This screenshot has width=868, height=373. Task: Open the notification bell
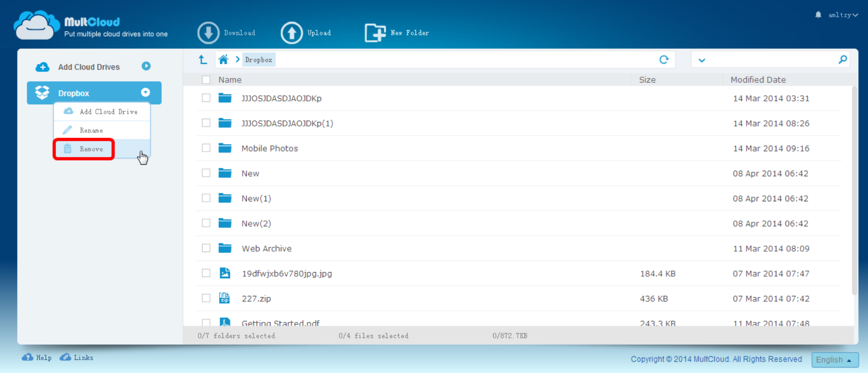pos(818,15)
